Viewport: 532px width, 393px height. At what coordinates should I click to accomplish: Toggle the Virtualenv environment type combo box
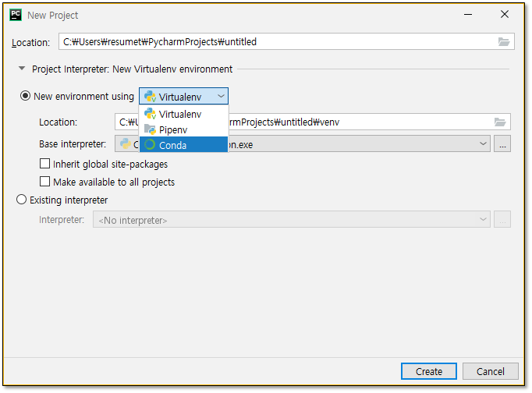[x=183, y=97]
